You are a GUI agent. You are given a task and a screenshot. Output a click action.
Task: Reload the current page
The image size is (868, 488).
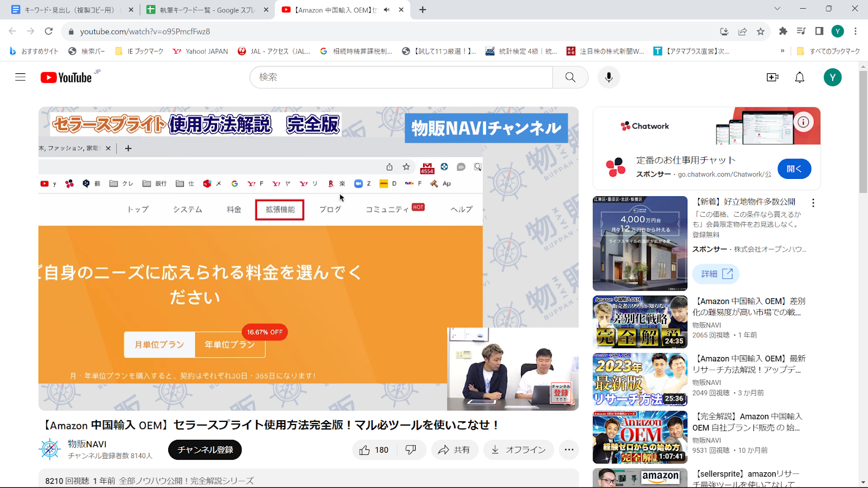49,31
